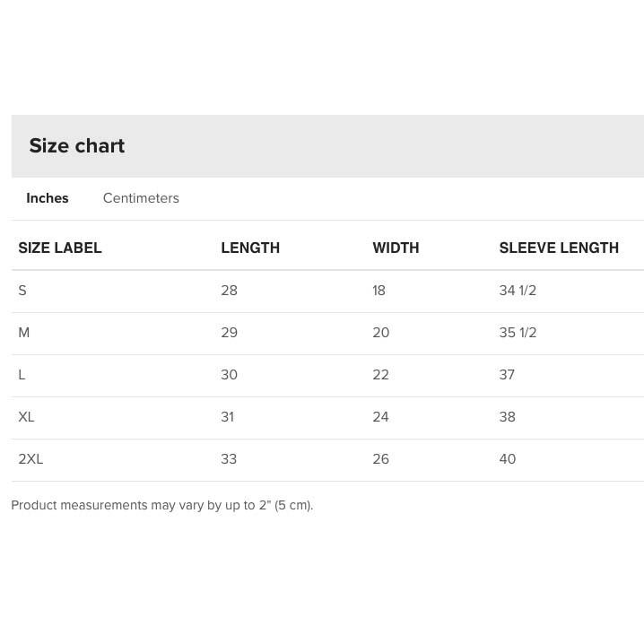Select the 2XL size row label

[x=30, y=458]
